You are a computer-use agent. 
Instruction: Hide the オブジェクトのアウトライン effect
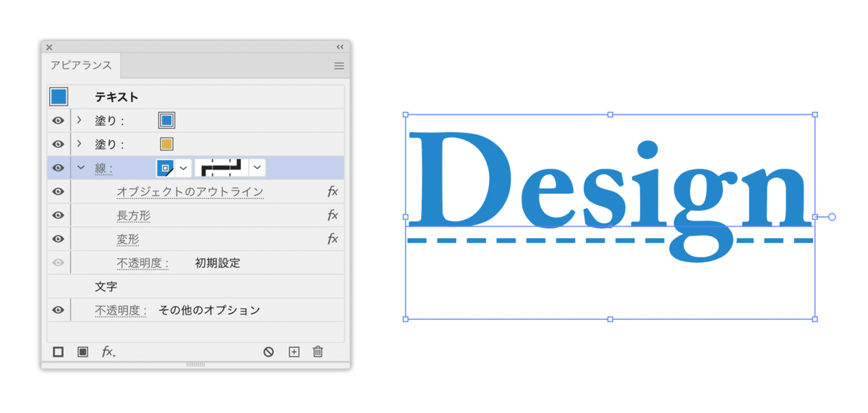[x=59, y=192]
